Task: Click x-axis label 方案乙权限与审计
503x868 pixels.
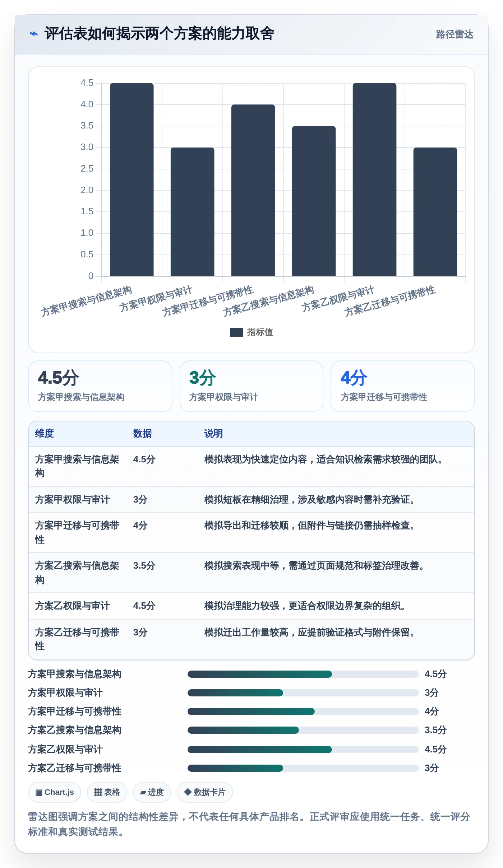Action: [338, 299]
